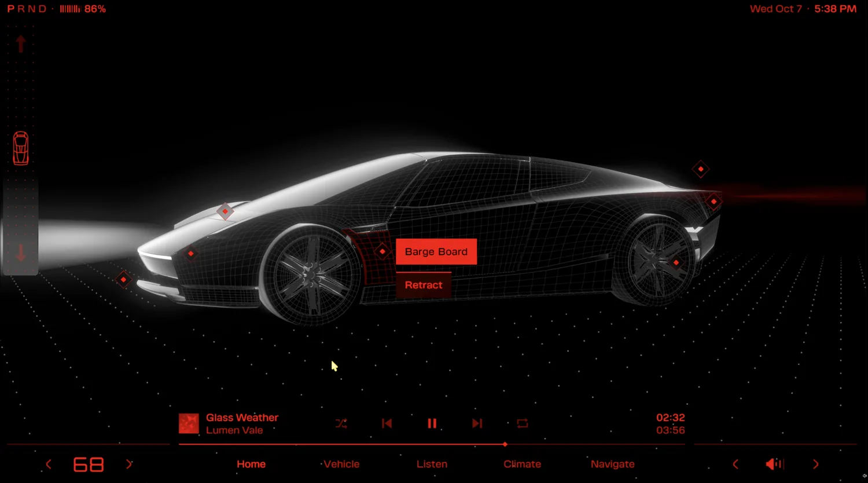
Task: Click the Retract button
Action: (x=424, y=285)
